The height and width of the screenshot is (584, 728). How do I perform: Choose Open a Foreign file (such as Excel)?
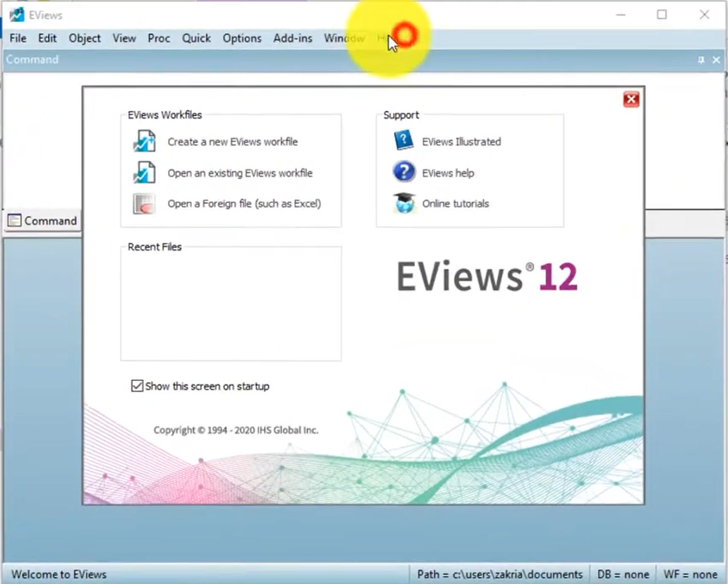coord(244,203)
